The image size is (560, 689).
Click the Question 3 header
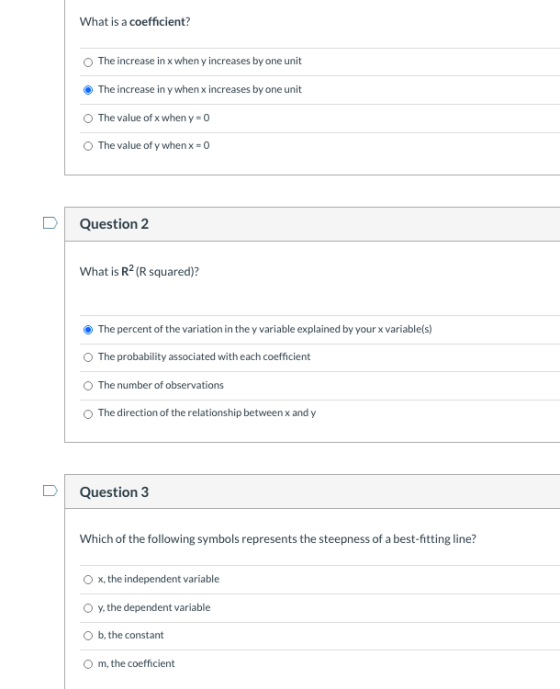click(114, 492)
